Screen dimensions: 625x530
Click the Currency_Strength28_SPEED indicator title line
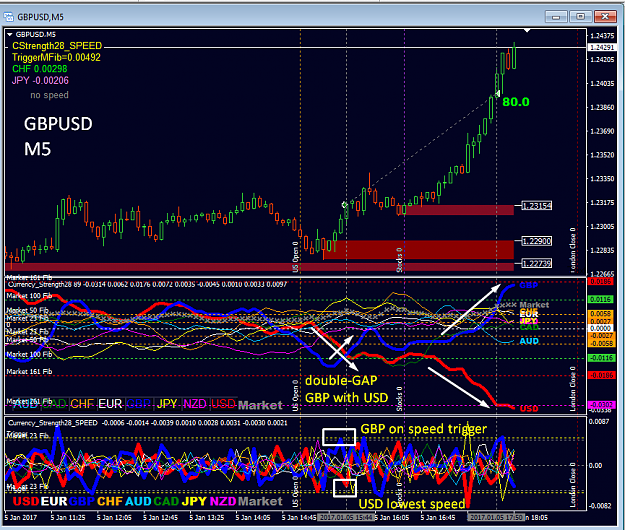click(x=147, y=423)
